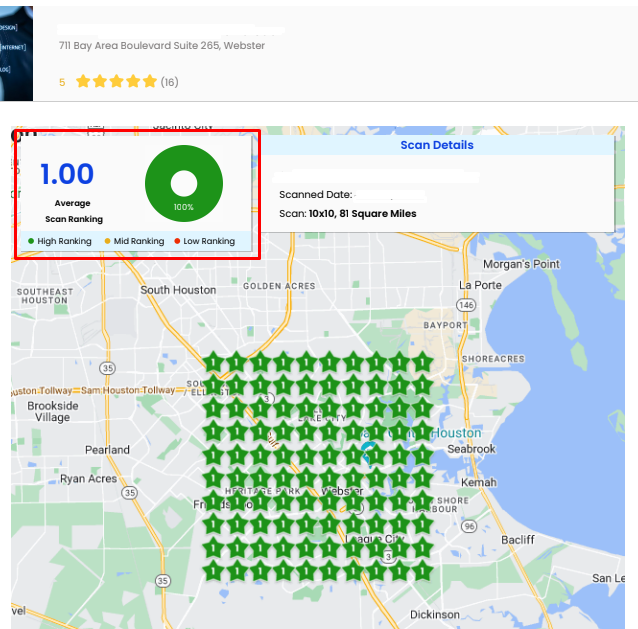Click the yellow Mid Ranking legend dot

click(x=107, y=241)
